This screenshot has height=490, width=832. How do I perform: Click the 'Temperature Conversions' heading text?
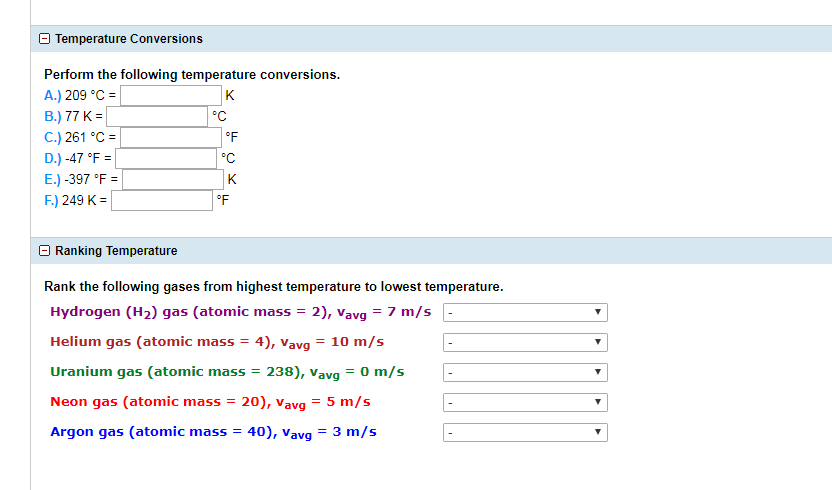pos(129,39)
